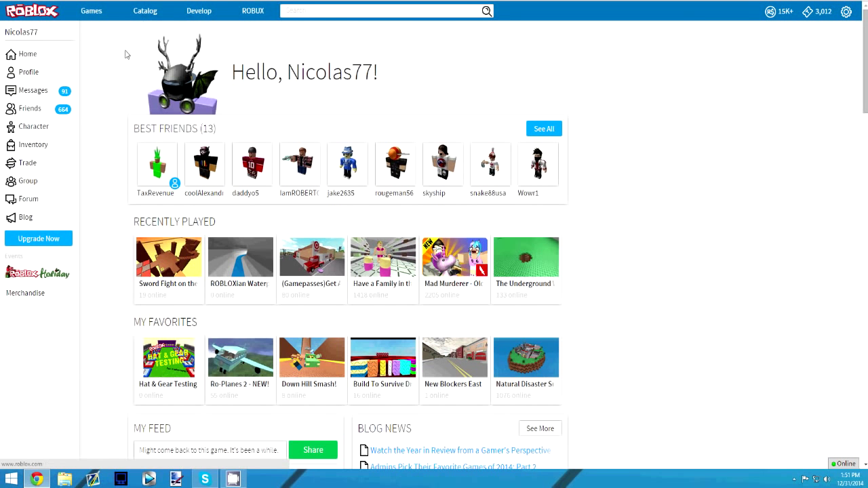Open Skype from Windows taskbar
This screenshot has height=488, width=868.
coord(205,479)
